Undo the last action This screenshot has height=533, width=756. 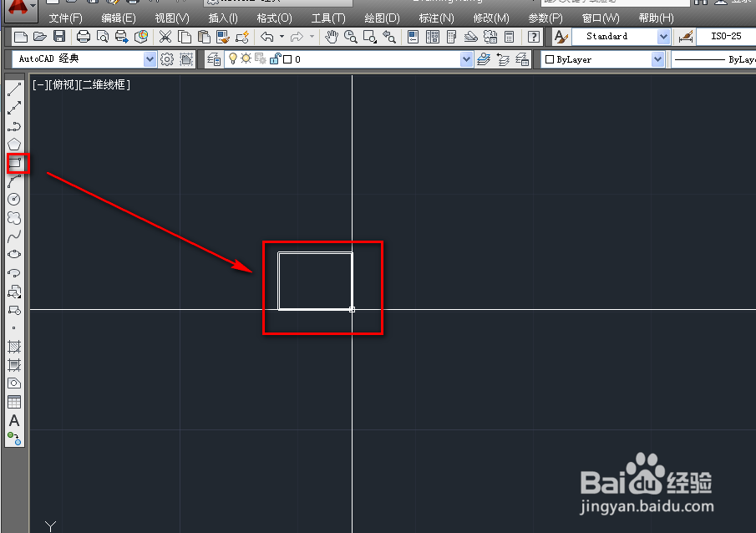coord(267,37)
